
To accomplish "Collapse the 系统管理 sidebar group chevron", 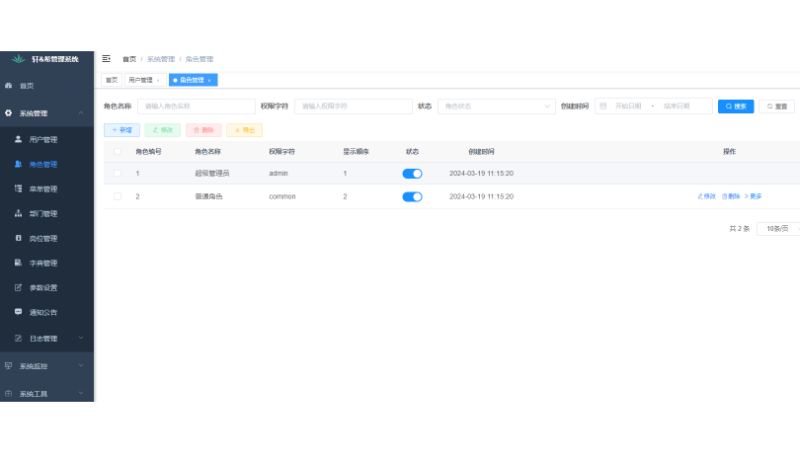I will 81,113.
